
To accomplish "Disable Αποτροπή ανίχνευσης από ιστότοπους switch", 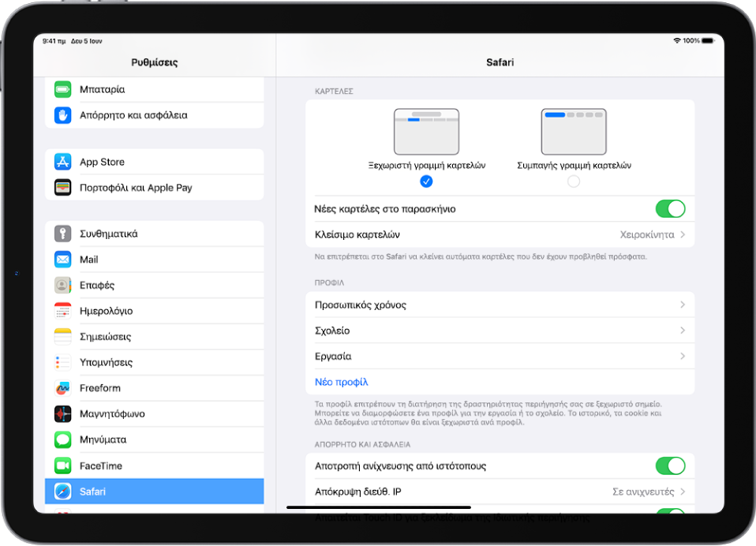I will [670, 466].
